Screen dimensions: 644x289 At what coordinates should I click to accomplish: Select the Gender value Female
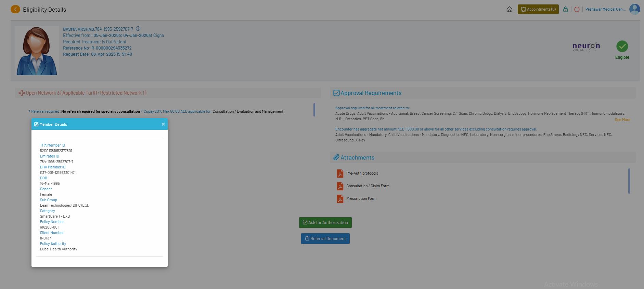coord(46,194)
